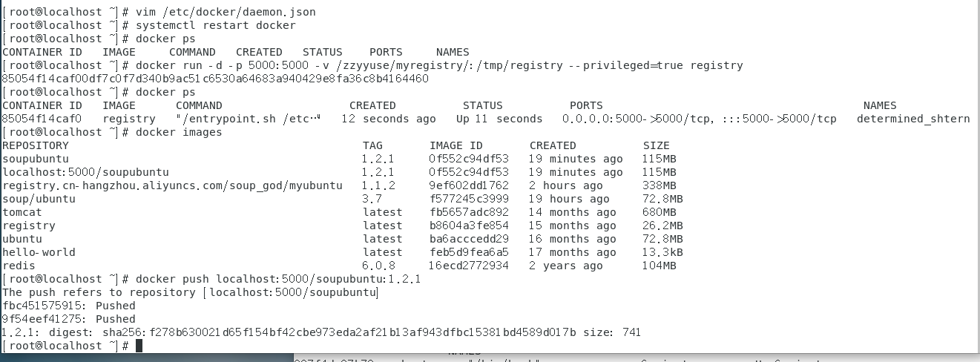
Task: Click the tomcat repository name
Action: coord(22,212)
